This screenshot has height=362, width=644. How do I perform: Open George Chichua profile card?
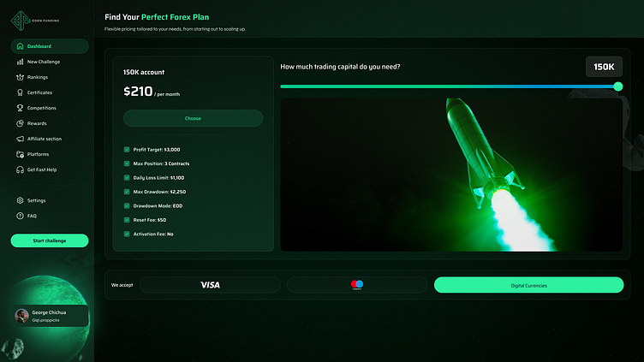click(x=51, y=316)
